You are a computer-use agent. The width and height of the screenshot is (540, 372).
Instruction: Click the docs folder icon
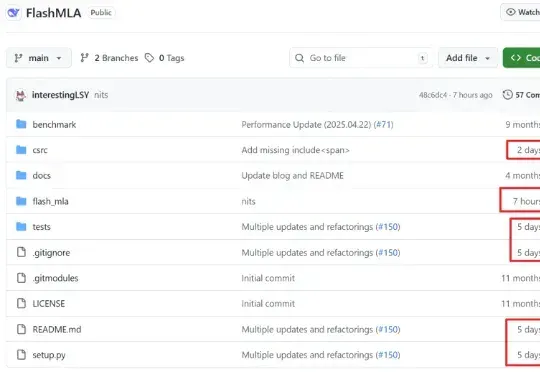click(21, 175)
